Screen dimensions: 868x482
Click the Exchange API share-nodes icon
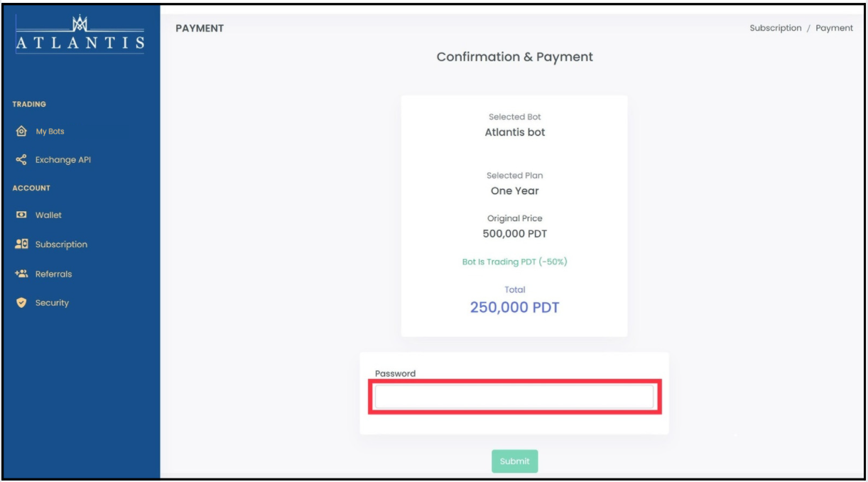(x=21, y=160)
